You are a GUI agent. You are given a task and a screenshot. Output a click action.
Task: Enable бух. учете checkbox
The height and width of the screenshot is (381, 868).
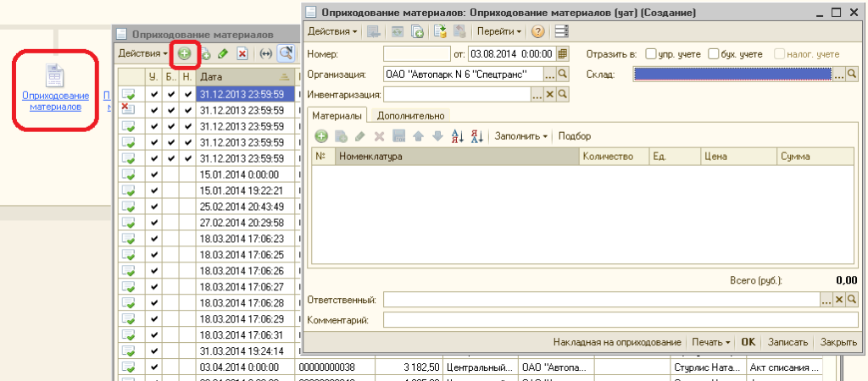[714, 54]
